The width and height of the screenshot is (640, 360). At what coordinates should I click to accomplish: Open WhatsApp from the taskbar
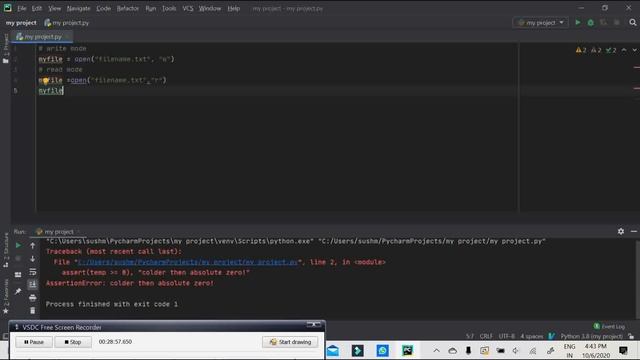coord(382,351)
